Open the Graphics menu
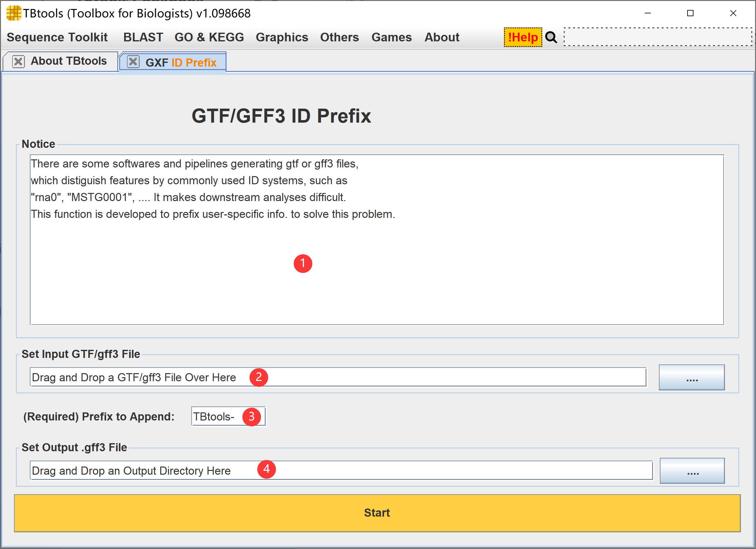Viewport: 756px width, 549px height. click(x=282, y=37)
